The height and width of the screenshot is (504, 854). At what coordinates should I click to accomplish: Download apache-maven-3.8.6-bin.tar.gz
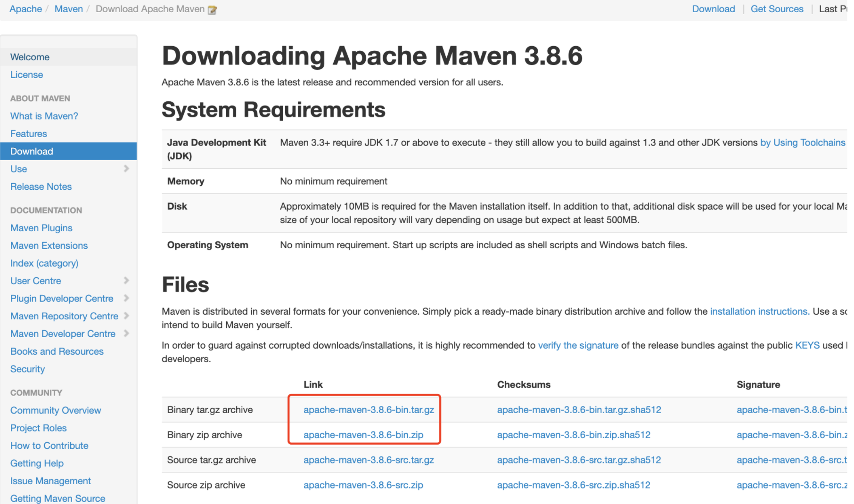click(x=369, y=410)
